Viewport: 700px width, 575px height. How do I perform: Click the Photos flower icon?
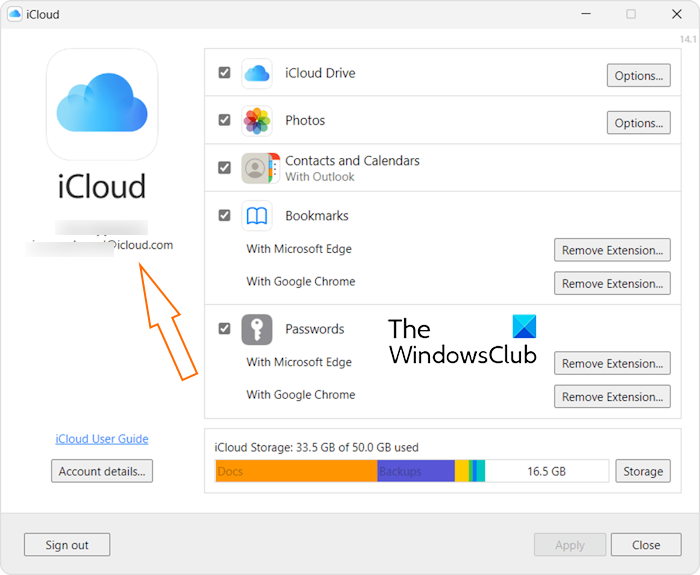(x=257, y=121)
